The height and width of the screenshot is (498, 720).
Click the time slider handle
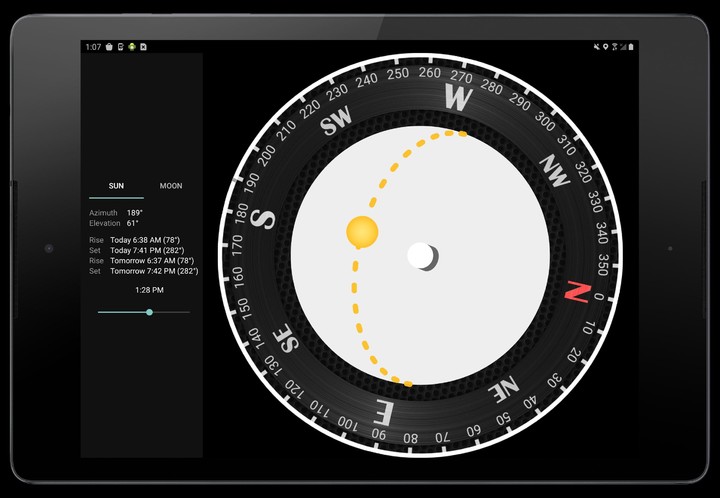(x=149, y=312)
